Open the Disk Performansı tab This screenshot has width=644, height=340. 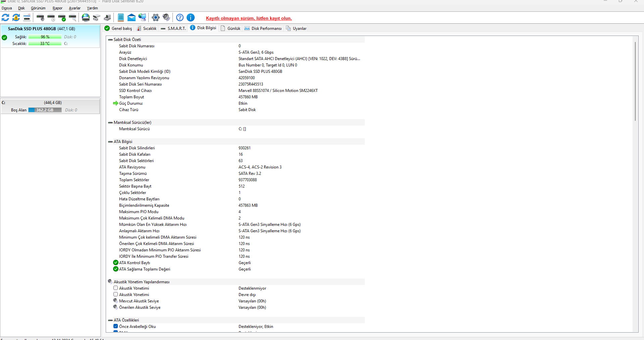click(263, 29)
